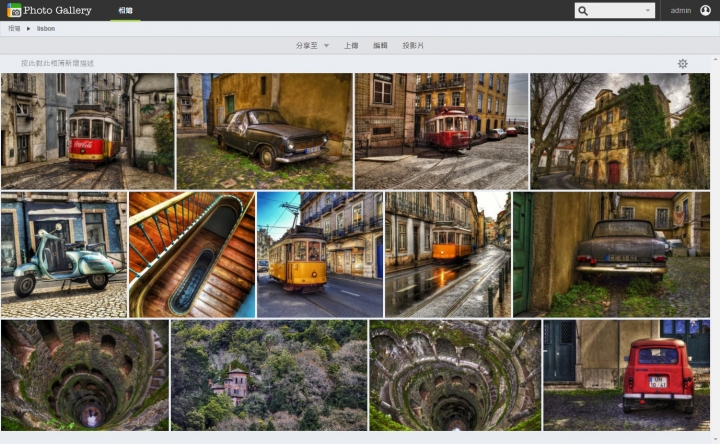Click the Photo Gallery logo icon
Screen dimensions: 720x444
(x=14, y=10)
